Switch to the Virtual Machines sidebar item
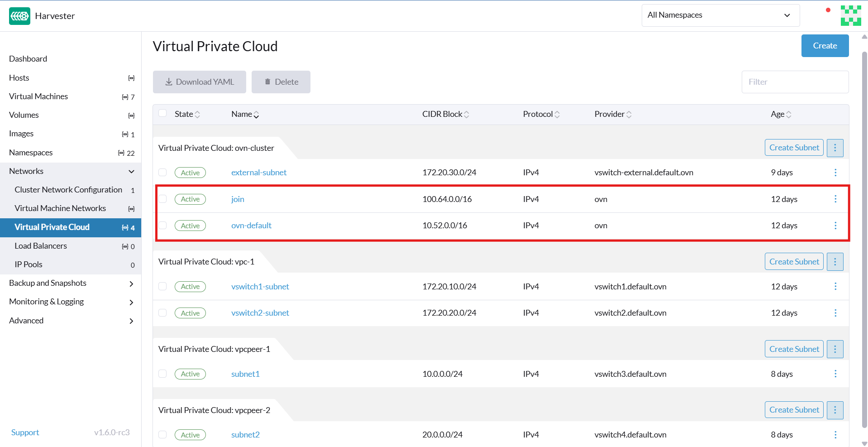Image resolution: width=868 pixels, height=447 pixels. [x=38, y=96]
